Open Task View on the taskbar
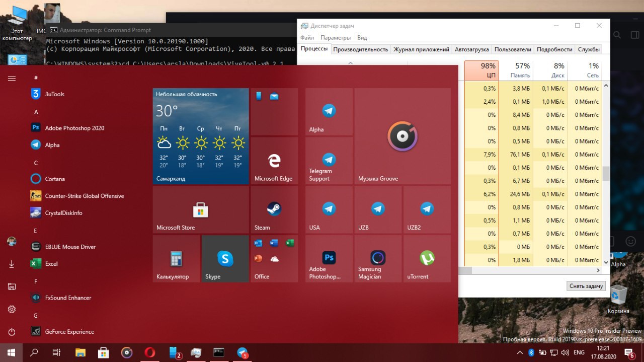644x362 pixels. [x=57, y=352]
